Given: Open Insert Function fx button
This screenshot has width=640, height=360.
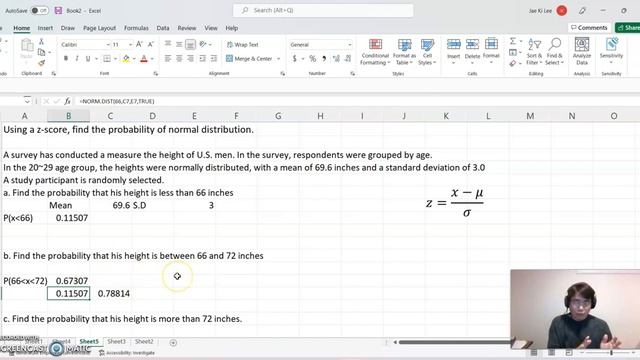Looking at the screenshot, I should (67, 101).
